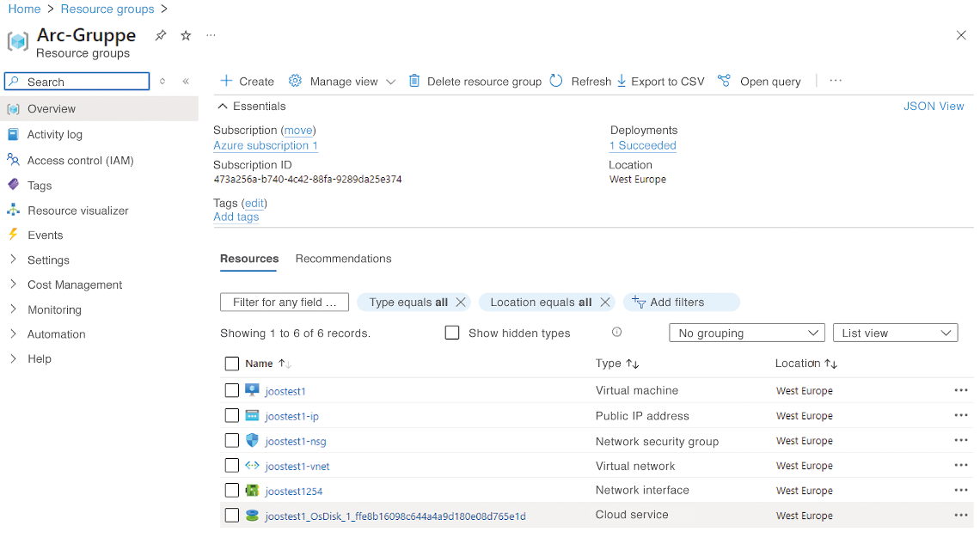This screenshot has height=538, width=980.
Task: Open the Manage view dropdown arrow
Action: (x=391, y=82)
